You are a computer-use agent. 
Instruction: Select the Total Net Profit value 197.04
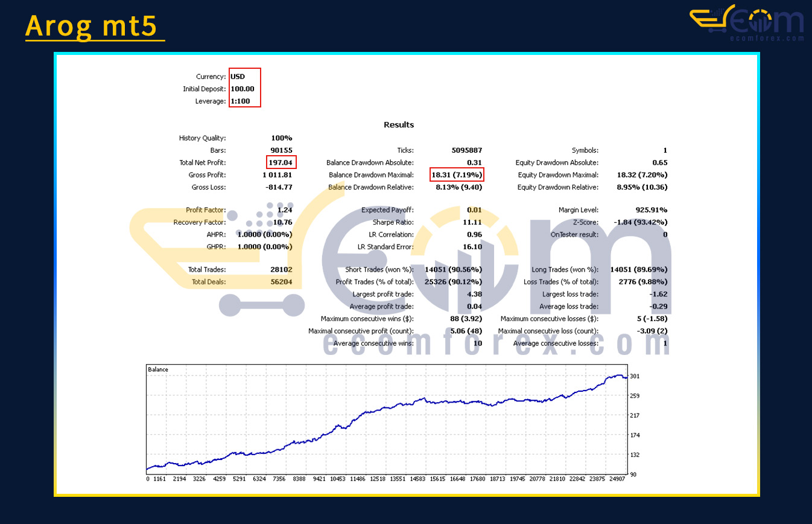click(281, 163)
